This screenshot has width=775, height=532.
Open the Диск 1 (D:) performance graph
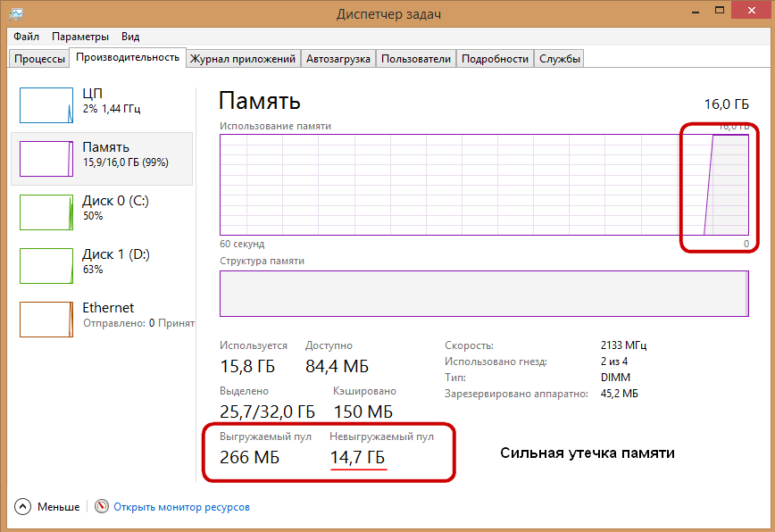point(46,265)
